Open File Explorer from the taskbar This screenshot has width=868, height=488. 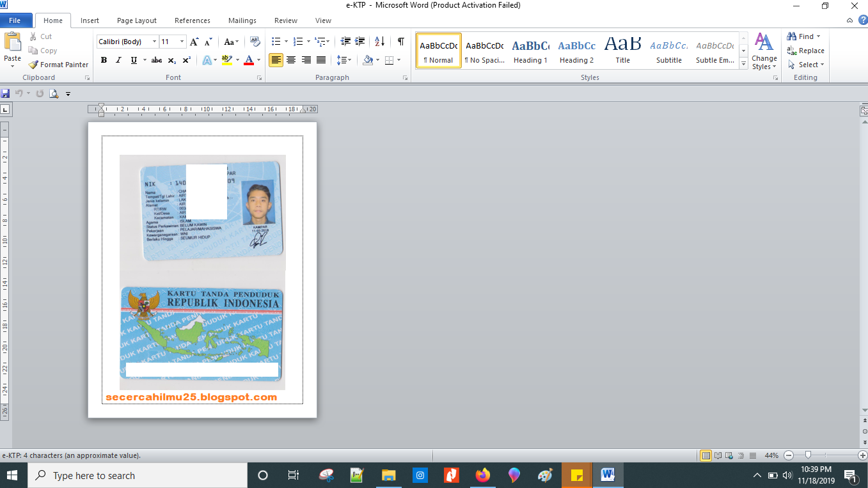click(388, 475)
